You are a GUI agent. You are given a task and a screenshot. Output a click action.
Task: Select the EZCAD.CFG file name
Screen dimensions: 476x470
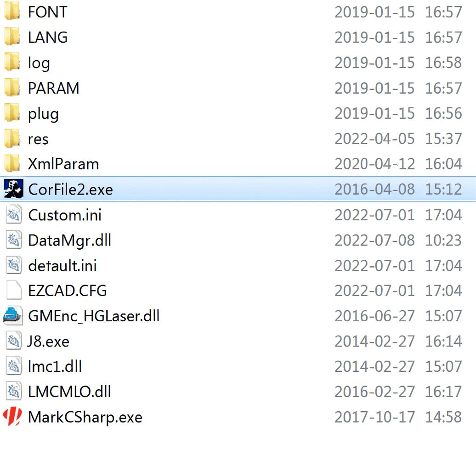point(67,291)
